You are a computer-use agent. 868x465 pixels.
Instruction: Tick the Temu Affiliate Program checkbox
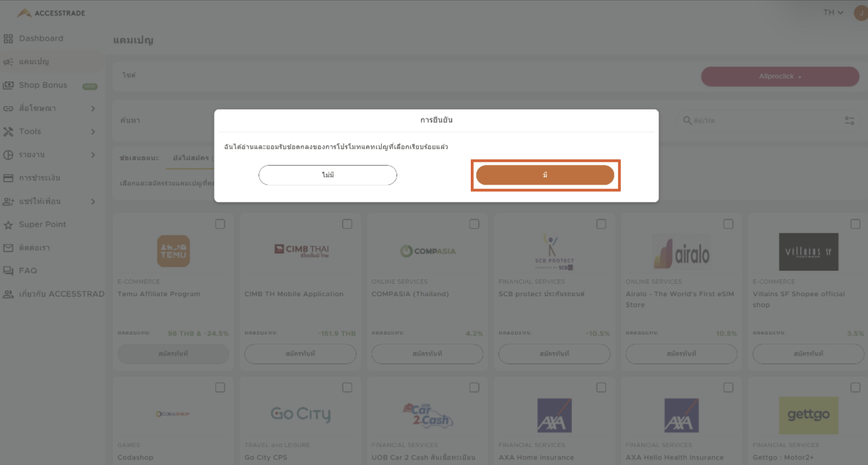click(x=220, y=224)
